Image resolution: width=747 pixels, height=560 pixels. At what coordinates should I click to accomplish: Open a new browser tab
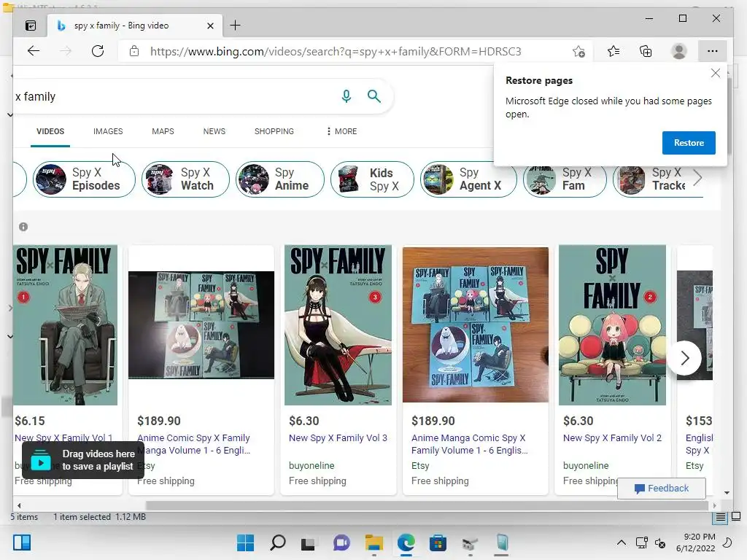coord(236,26)
